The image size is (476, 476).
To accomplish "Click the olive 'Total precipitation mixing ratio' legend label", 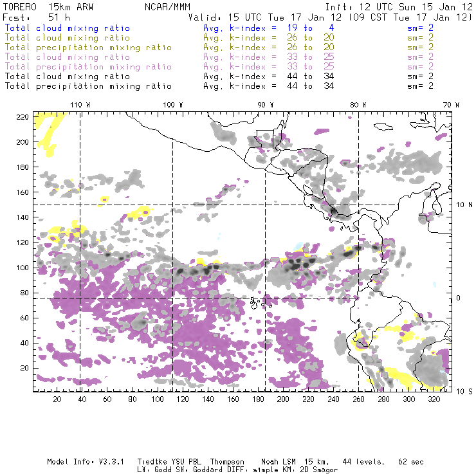I will 88,48.
